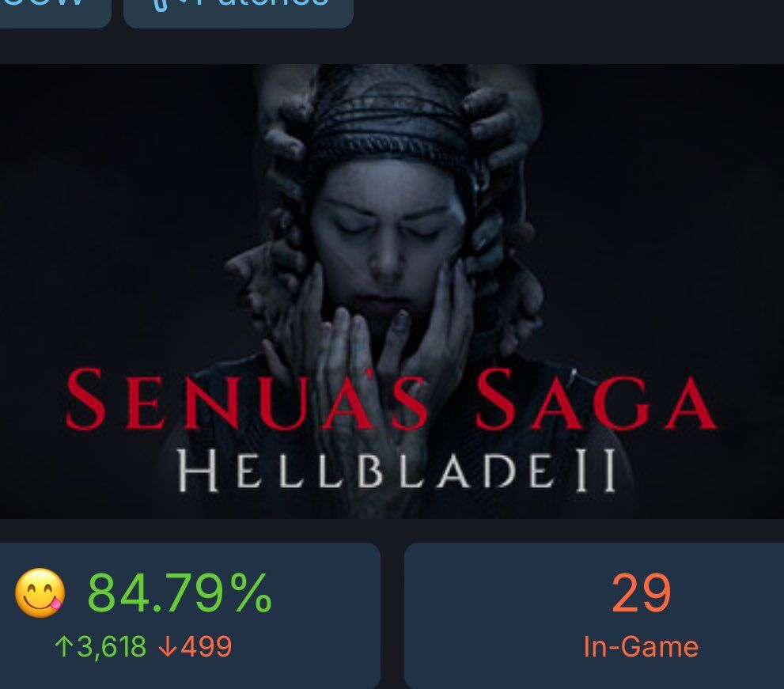Open the Hellblade II banner image
This screenshot has width=784, height=689.
point(392,291)
